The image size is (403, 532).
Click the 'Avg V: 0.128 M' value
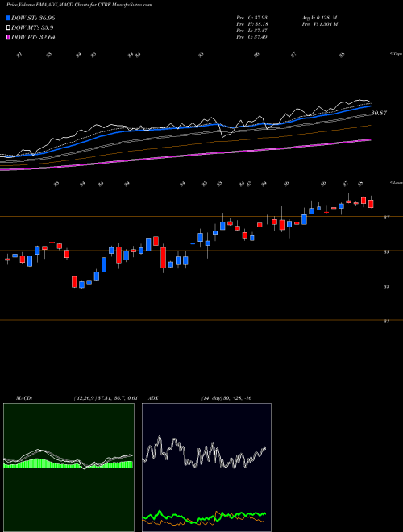click(x=319, y=17)
